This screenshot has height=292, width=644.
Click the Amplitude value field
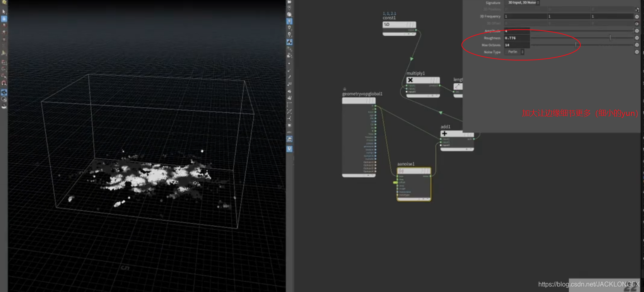coord(517,31)
